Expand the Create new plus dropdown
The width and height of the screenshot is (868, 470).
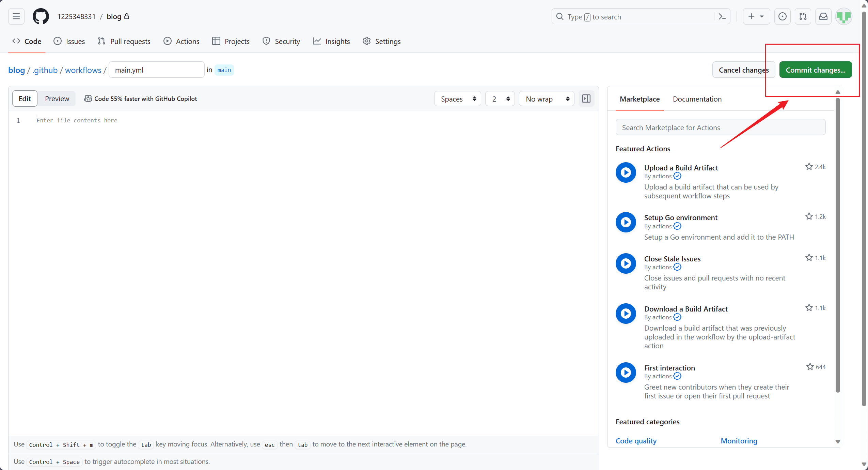(756, 16)
